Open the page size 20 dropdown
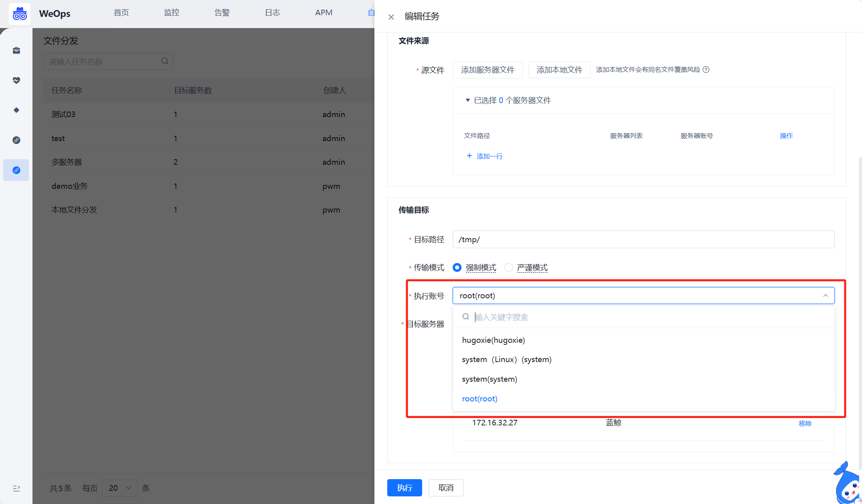Image resolution: width=862 pixels, height=504 pixels. coord(120,488)
